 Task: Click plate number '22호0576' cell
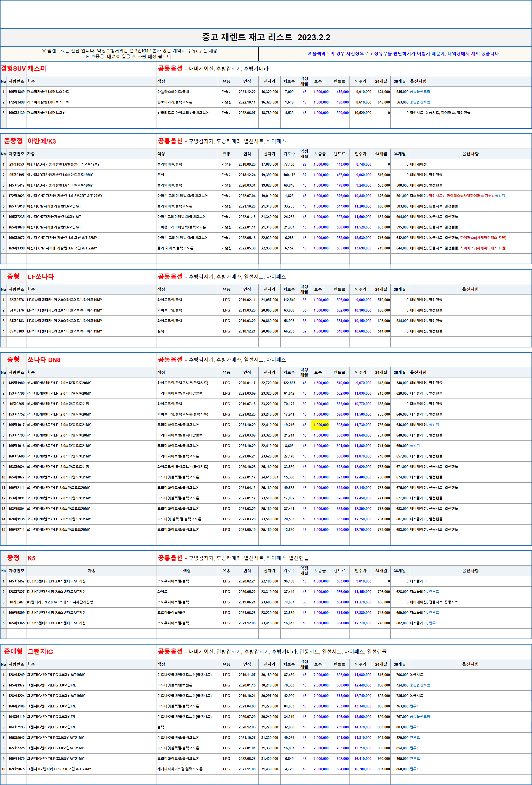[16, 300]
